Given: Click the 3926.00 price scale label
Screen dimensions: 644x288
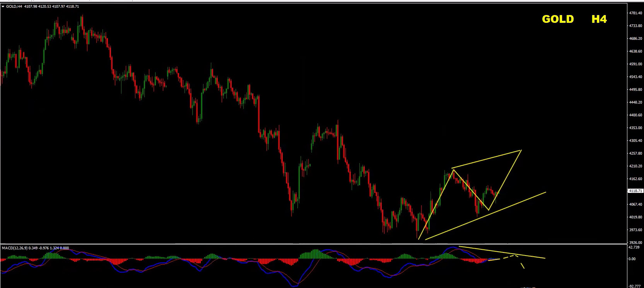Looking at the screenshot, I should click(635, 242).
